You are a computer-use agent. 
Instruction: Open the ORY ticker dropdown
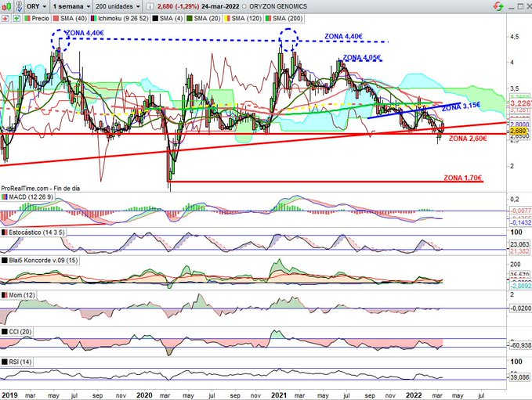point(37,6)
